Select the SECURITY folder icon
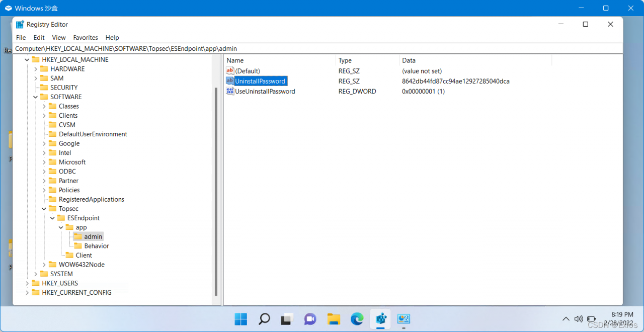 (x=44, y=88)
